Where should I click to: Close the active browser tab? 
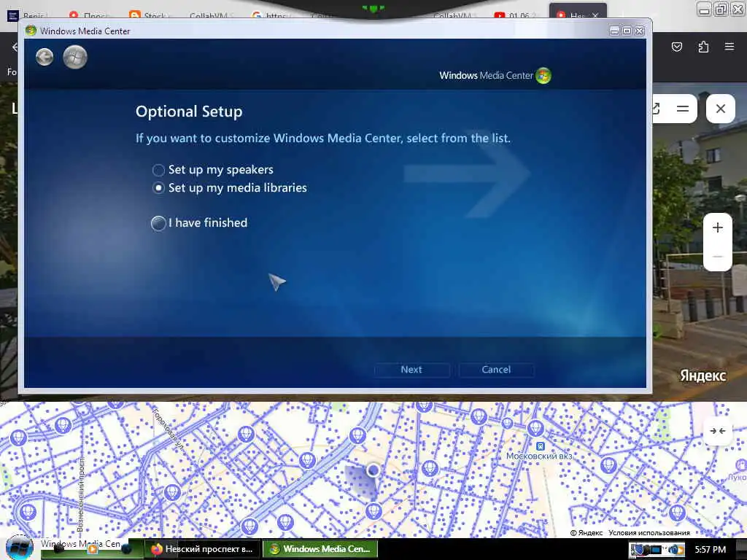pyautogui.click(x=595, y=15)
